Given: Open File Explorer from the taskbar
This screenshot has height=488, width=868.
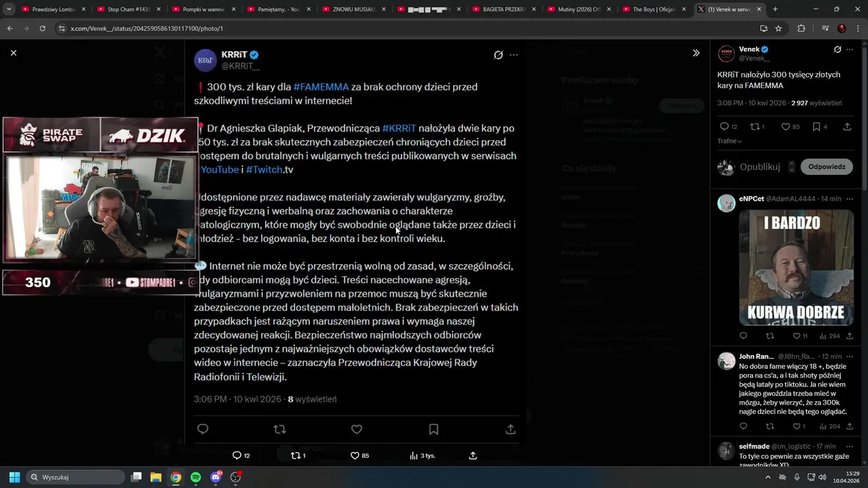Looking at the screenshot, I should [x=155, y=477].
